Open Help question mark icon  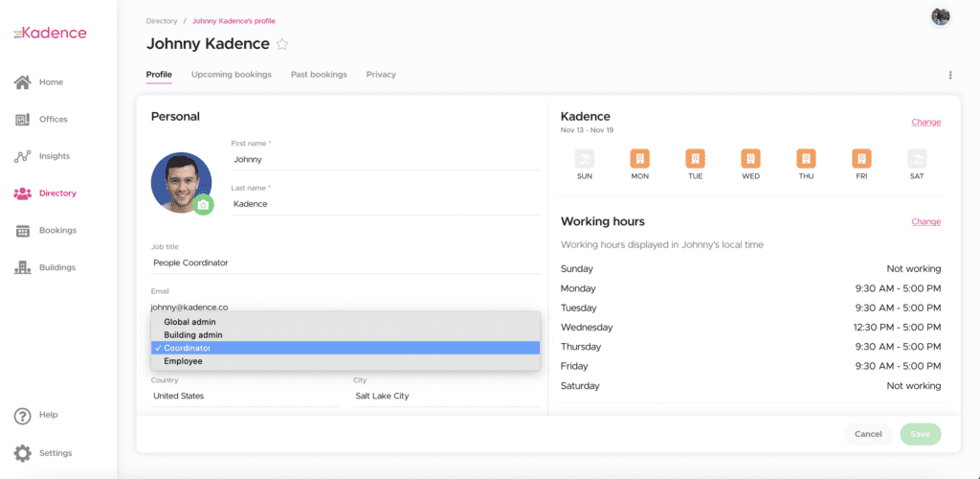pyautogui.click(x=23, y=415)
